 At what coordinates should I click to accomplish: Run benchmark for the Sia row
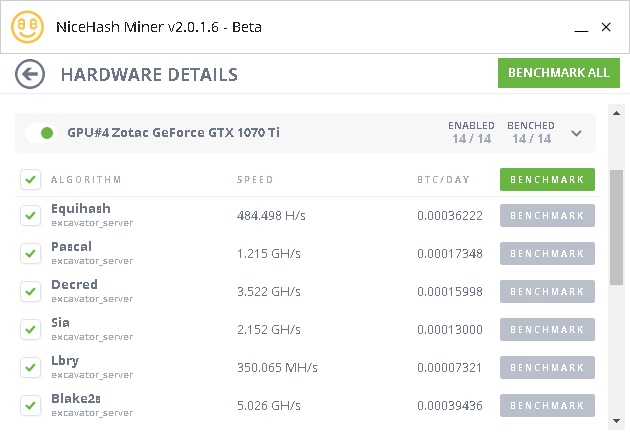pos(547,329)
